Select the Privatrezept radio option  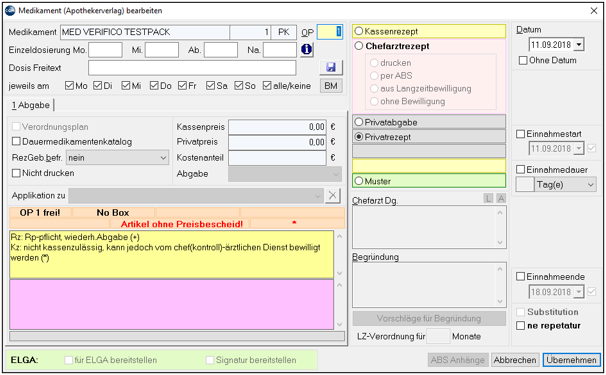[359, 137]
